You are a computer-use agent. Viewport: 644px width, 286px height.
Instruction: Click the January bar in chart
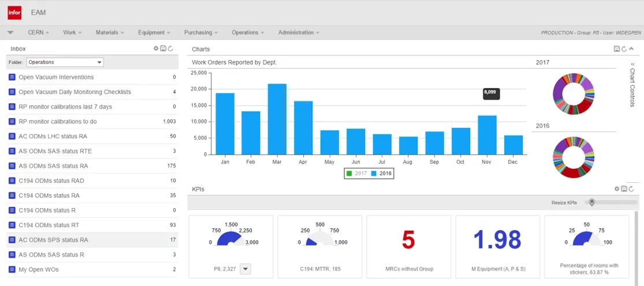coord(225,124)
